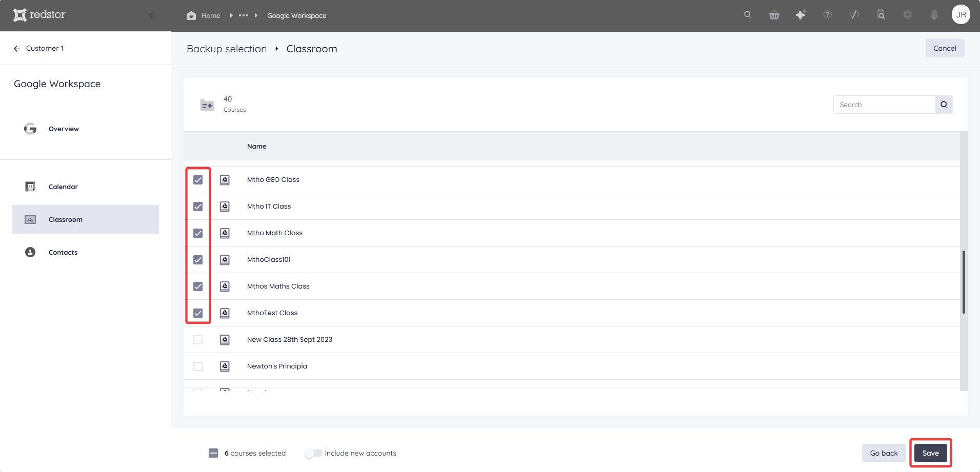Open notifications bell icon
The height and width of the screenshot is (472, 980).
pyautogui.click(x=934, y=15)
